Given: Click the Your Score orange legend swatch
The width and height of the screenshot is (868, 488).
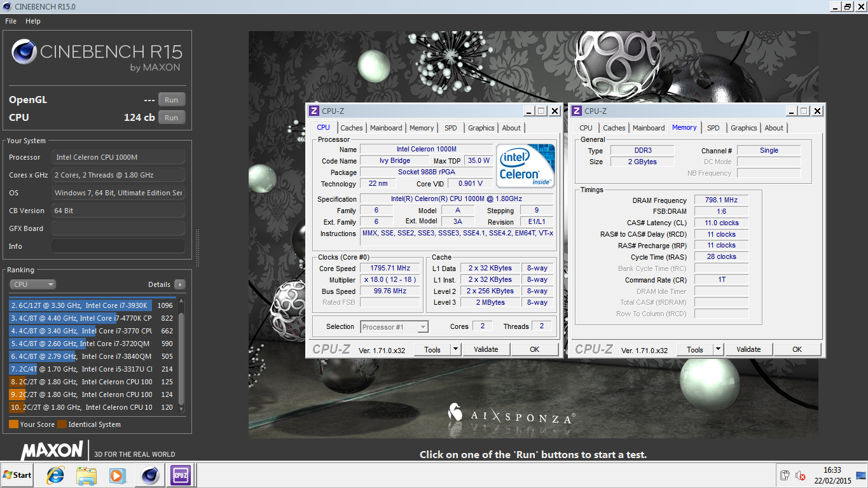Looking at the screenshot, I should click(13, 424).
